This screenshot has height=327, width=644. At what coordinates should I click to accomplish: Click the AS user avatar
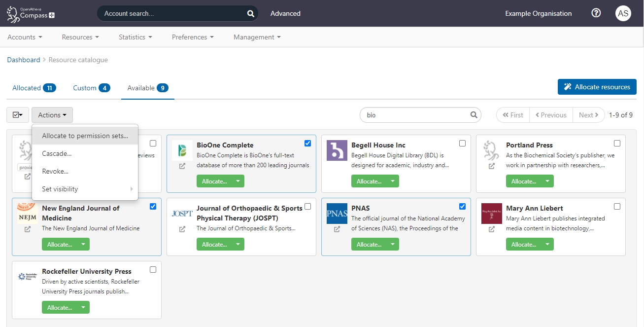623,13
